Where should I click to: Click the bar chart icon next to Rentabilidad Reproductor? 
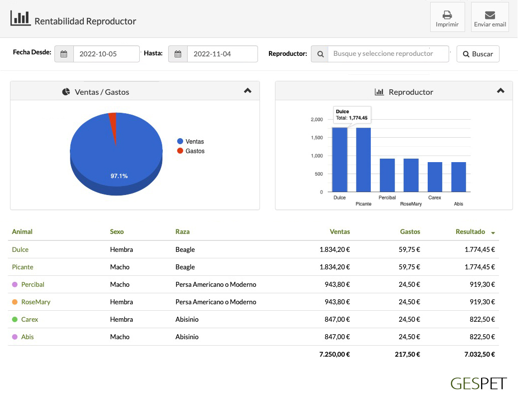[20, 18]
